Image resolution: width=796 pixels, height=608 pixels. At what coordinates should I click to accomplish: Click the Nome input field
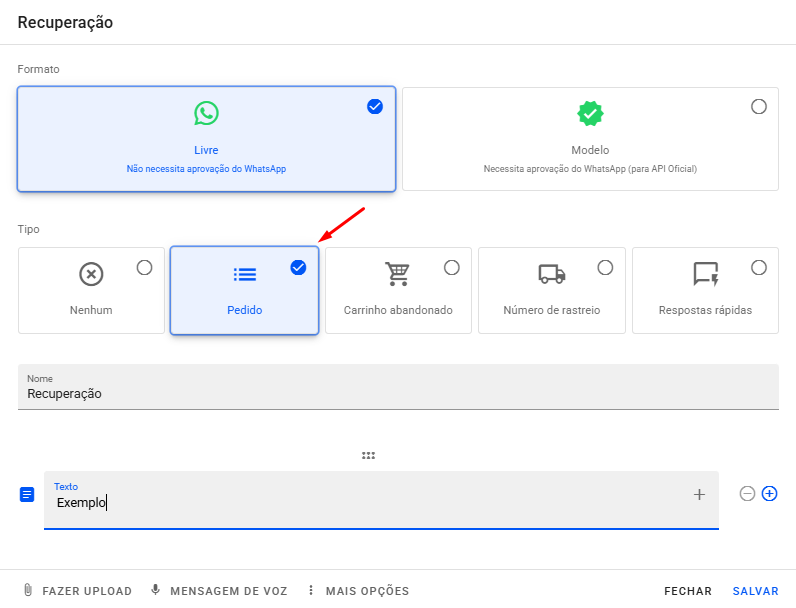click(x=398, y=394)
